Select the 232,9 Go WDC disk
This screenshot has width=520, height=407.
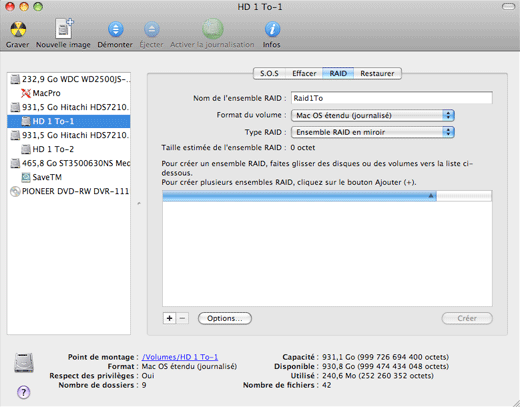pos(69,79)
